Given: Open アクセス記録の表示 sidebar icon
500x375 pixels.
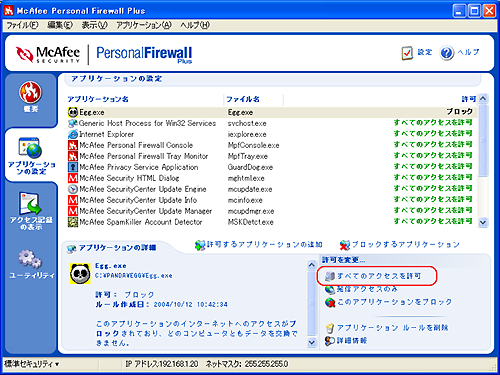Looking at the screenshot, I should tap(30, 203).
